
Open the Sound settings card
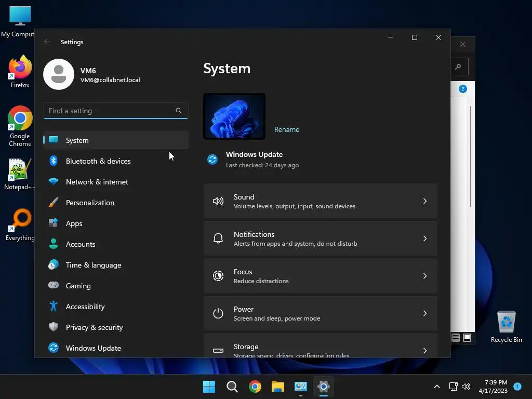[320, 201]
